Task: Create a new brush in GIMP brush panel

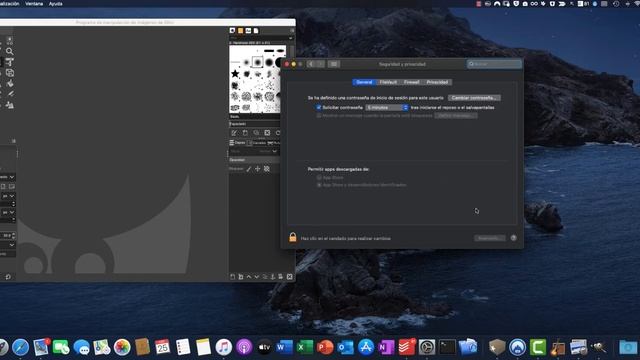Action: (x=245, y=133)
